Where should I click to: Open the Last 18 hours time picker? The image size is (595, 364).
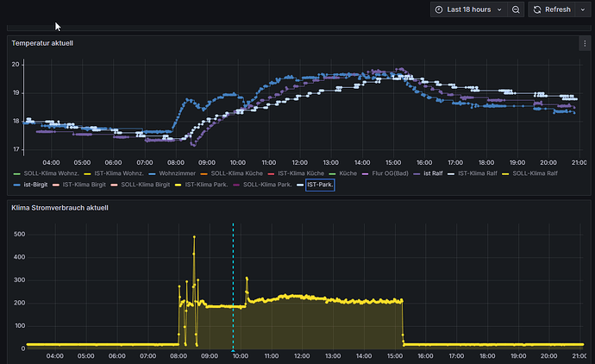[x=468, y=9]
